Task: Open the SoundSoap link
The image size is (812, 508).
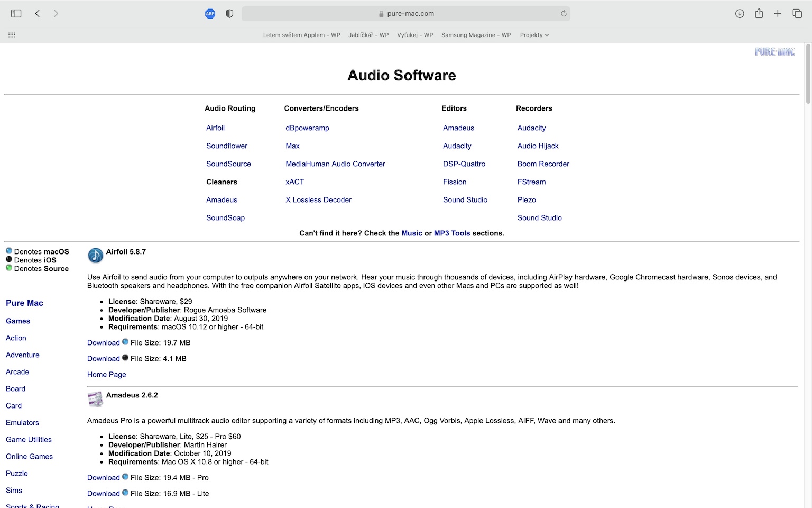Action: (225, 218)
